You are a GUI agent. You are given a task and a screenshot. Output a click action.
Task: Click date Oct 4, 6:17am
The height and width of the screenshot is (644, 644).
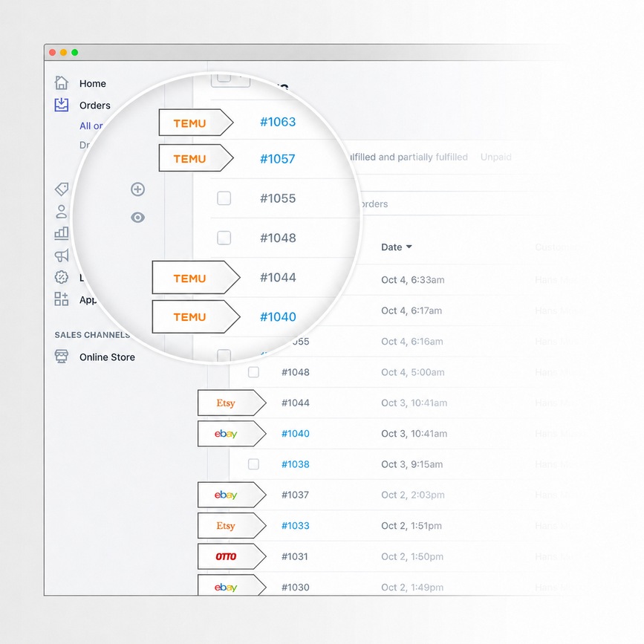[412, 310]
